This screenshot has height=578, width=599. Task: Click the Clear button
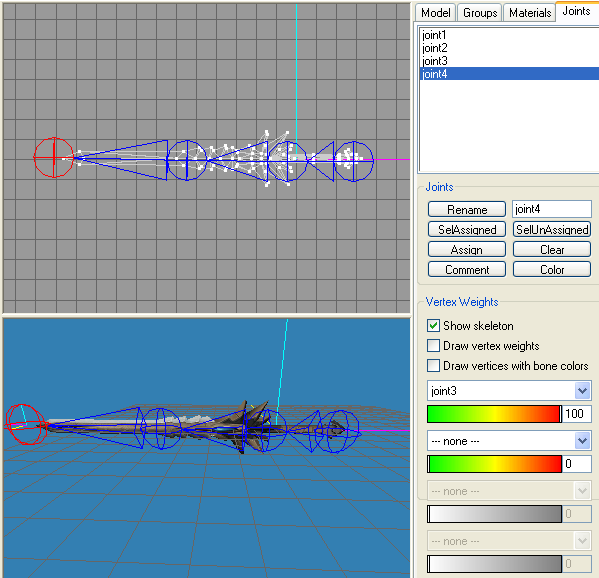click(552, 249)
